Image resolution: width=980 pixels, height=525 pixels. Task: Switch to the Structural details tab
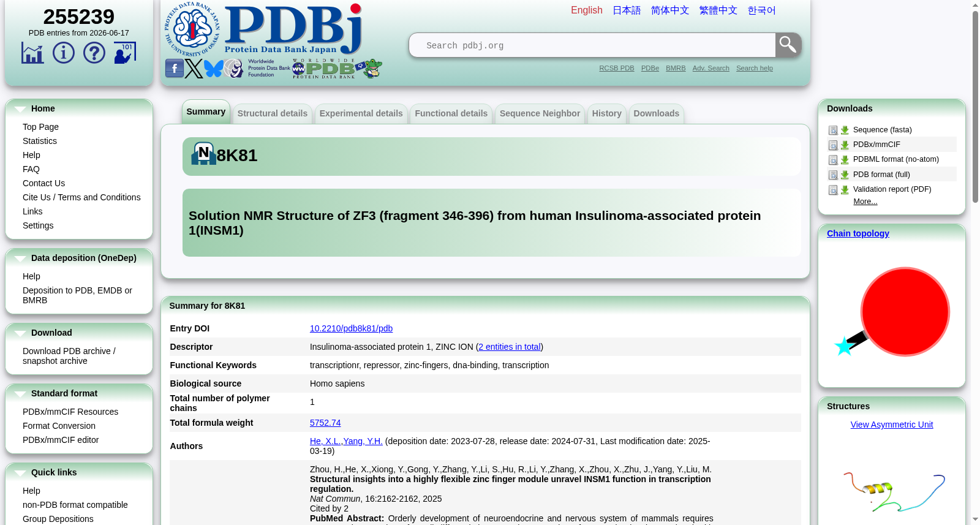click(273, 113)
